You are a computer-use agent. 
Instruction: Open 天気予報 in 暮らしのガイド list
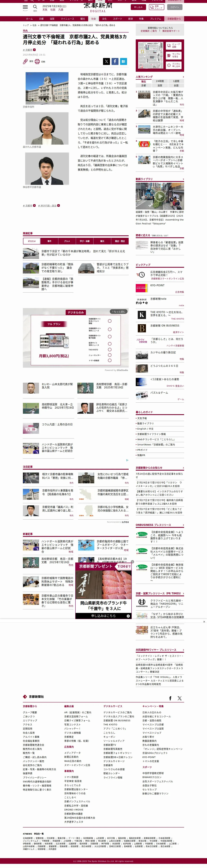pos(142,418)
